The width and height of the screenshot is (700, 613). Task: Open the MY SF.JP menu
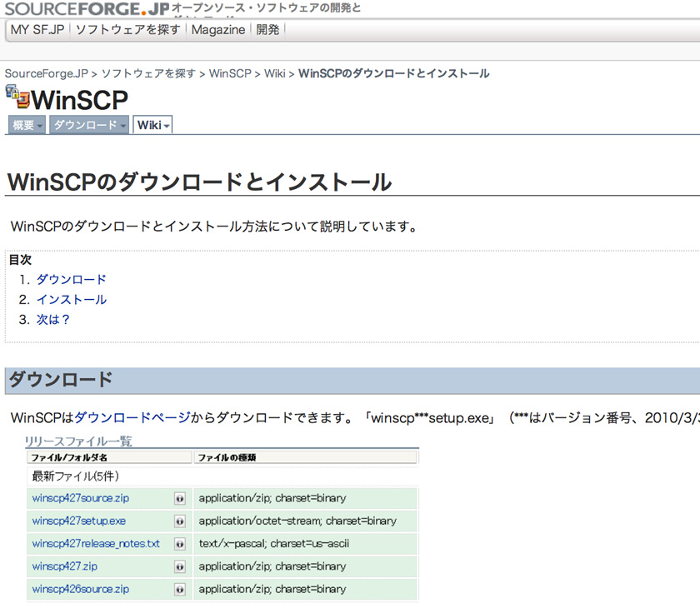click(x=37, y=30)
